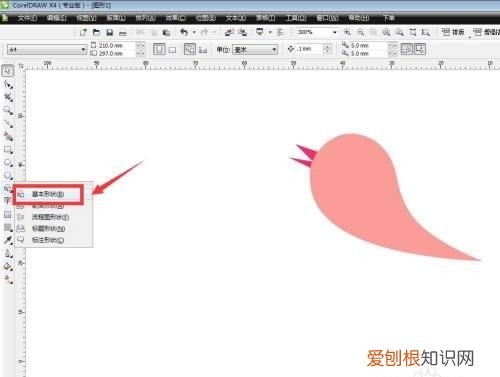
Task: Select the Smart Fill tool in the toolbox
Action: tap(8, 136)
